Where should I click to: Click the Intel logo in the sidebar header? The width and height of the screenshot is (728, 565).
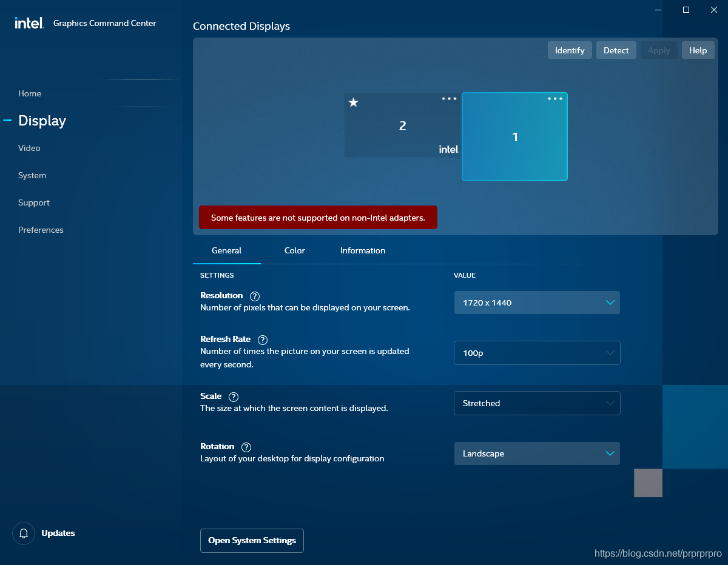pos(29,23)
